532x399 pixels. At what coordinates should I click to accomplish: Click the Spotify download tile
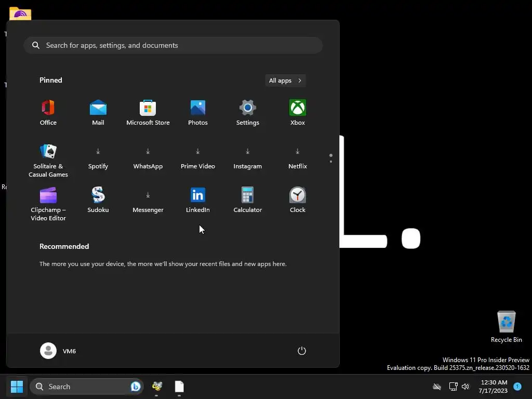point(98,158)
